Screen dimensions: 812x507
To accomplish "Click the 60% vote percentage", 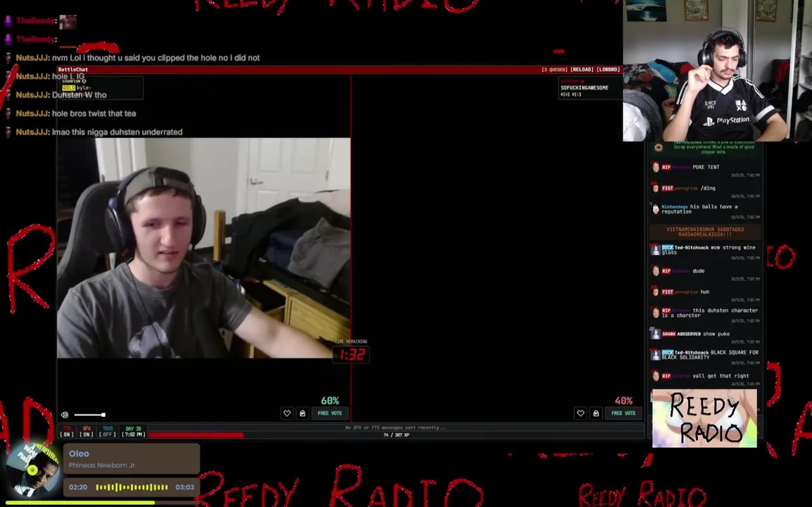I will [330, 401].
